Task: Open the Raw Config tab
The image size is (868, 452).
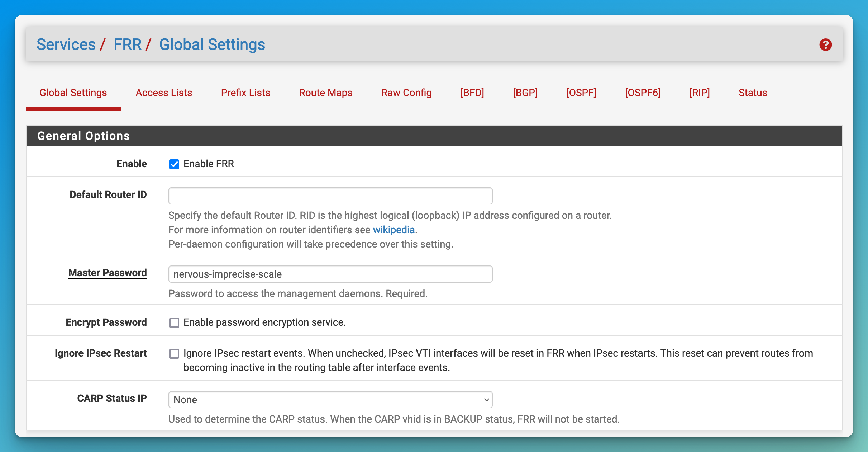Action: [406, 93]
